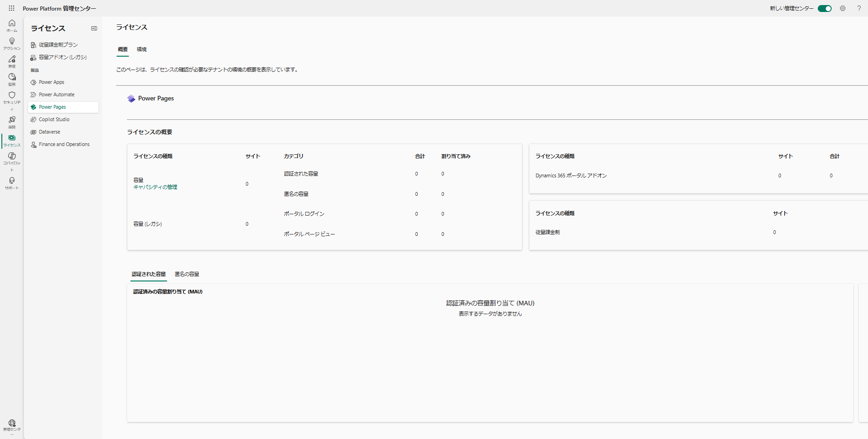Open the app launcher waffle icon

click(x=12, y=8)
